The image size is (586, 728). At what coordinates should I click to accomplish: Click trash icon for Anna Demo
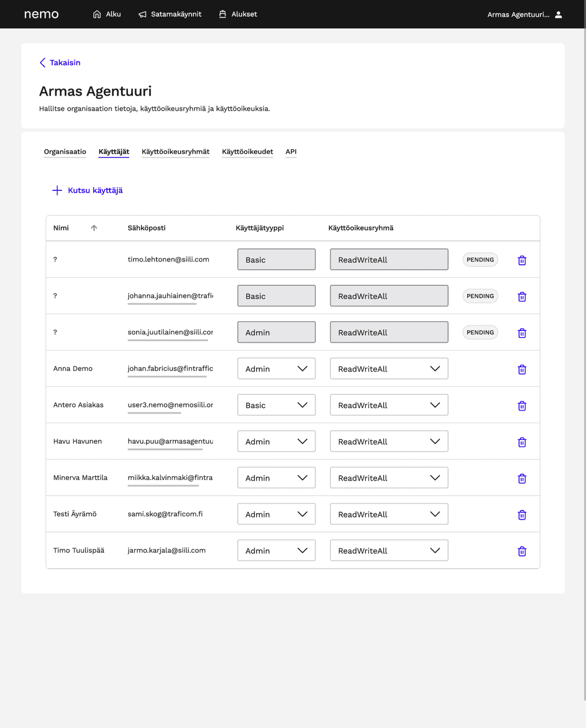click(521, 369)
